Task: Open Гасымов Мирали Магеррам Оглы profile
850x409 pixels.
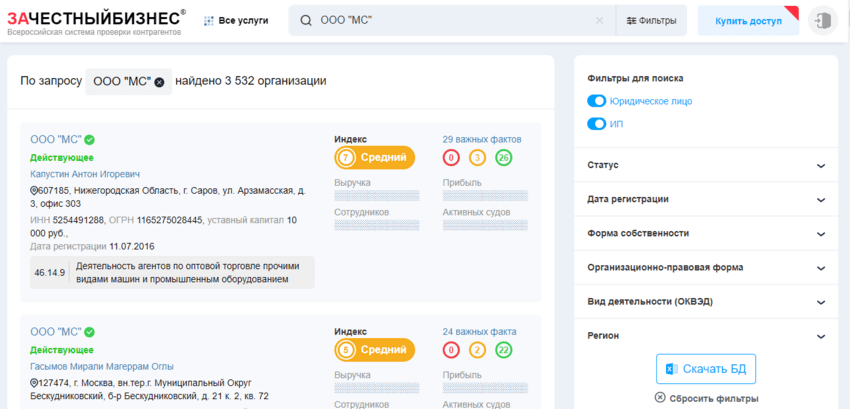Action: [102, 366]
